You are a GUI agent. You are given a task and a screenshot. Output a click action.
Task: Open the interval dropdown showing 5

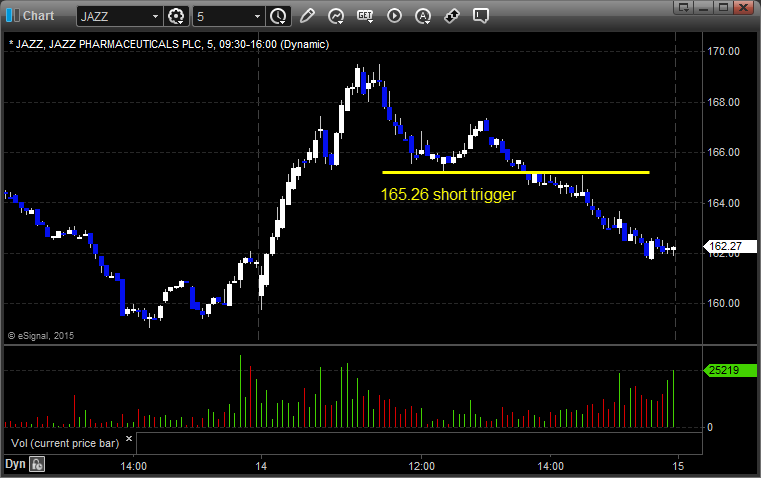(x=257, y=16)
